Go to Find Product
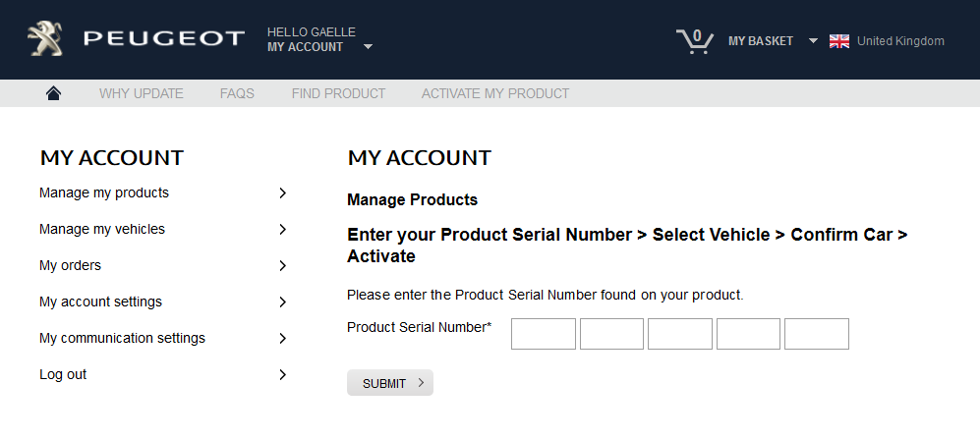 [x=339, y=93]
